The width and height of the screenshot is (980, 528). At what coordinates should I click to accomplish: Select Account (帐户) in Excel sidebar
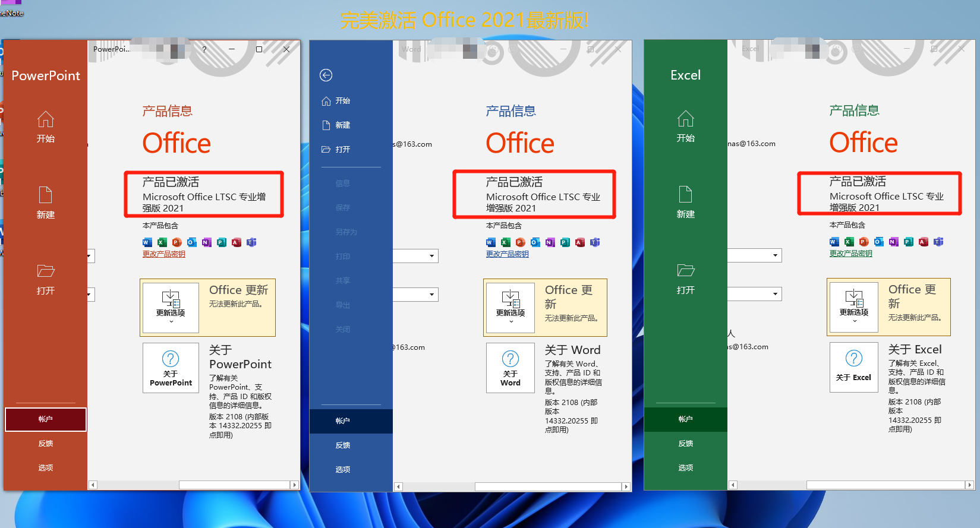(x=685, y=419)
